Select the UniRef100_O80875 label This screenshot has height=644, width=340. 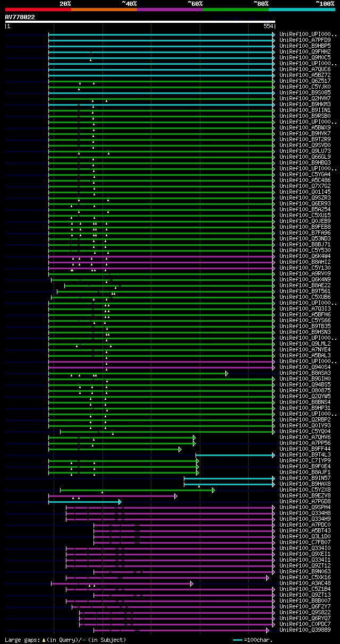tap(305, 390)
